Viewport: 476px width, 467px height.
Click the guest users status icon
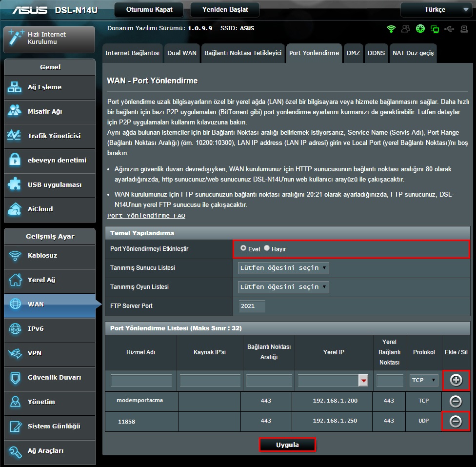pos(406,29)
